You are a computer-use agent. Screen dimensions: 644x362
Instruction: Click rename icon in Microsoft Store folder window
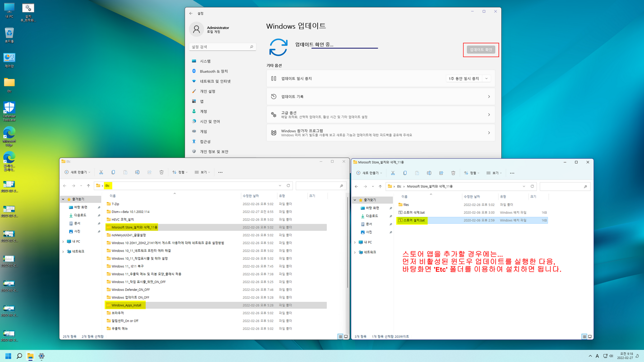429,173
